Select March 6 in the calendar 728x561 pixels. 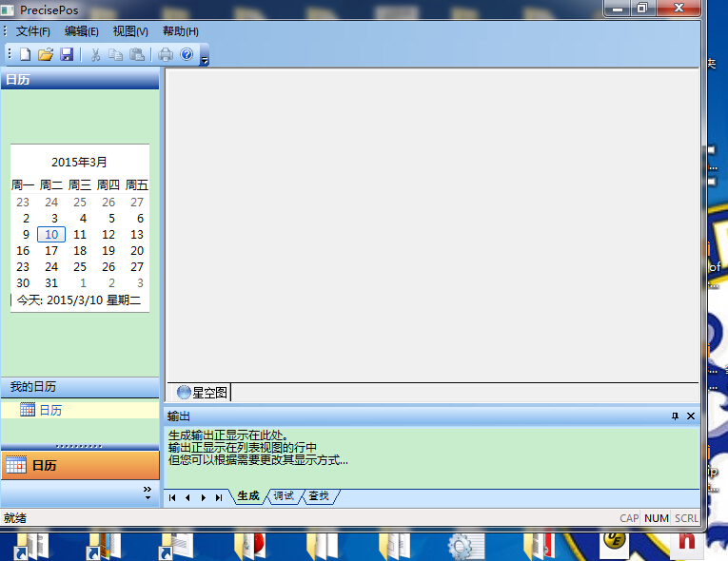pos(140,218)
